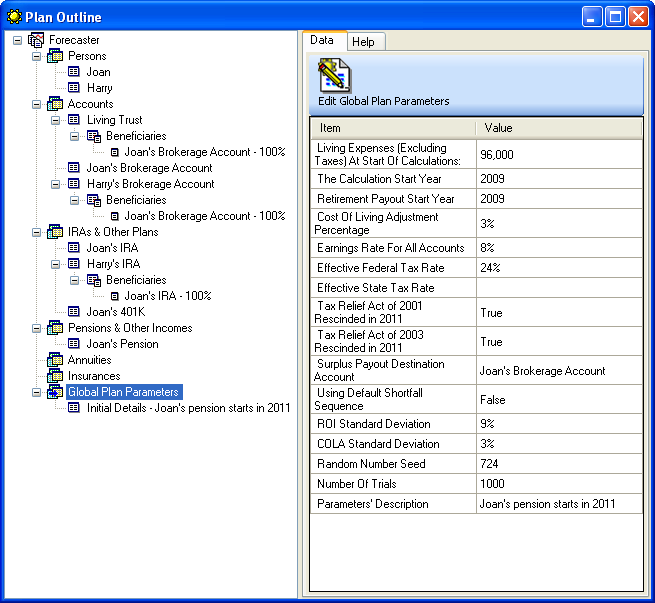Click the Forecaster root node icon
Image resolution: width=655 pixels, height=603 pixels.
coord(36,40)
